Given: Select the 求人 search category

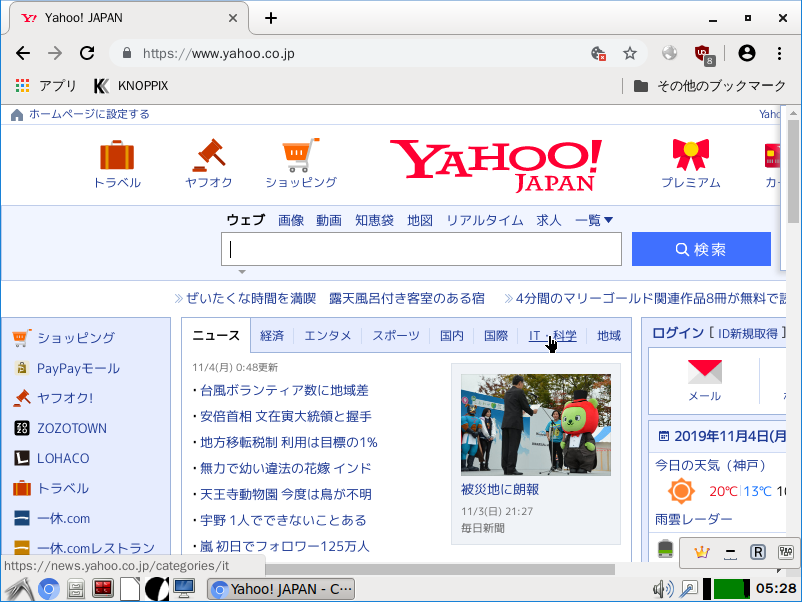Looking at the screenshot, I should (549, 220).
